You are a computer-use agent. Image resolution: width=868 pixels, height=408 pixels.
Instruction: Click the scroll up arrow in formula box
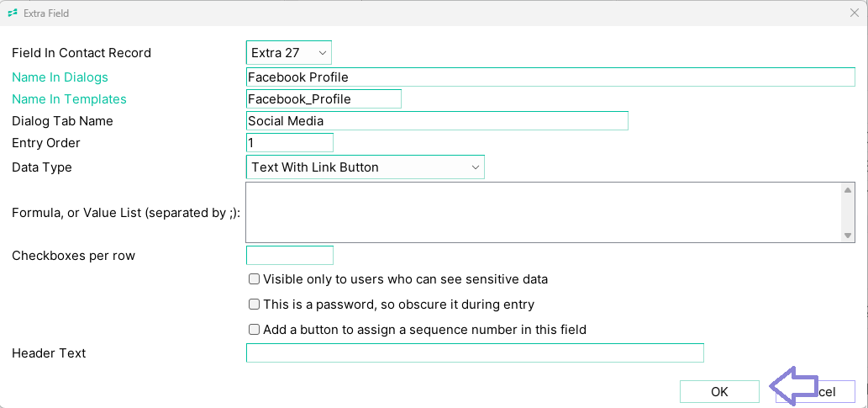coord(848,189)
